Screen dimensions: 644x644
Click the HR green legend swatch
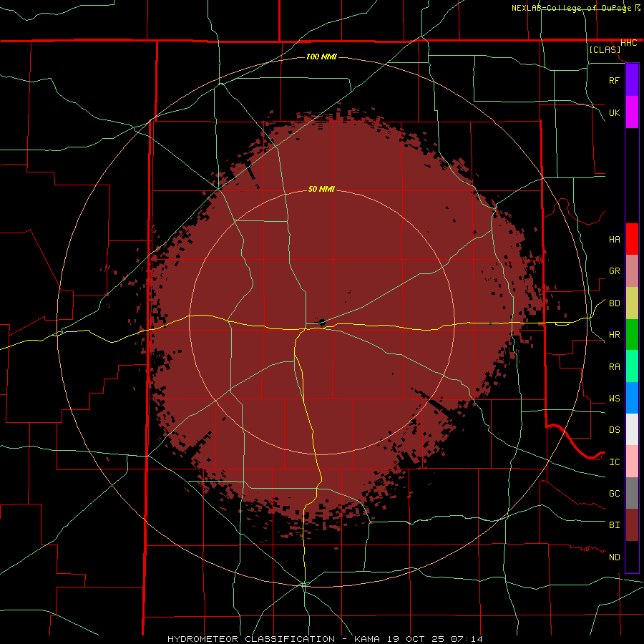632,334
